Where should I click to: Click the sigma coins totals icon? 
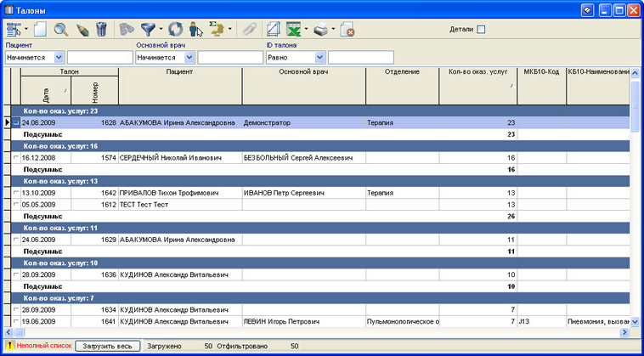click(217, 30)
